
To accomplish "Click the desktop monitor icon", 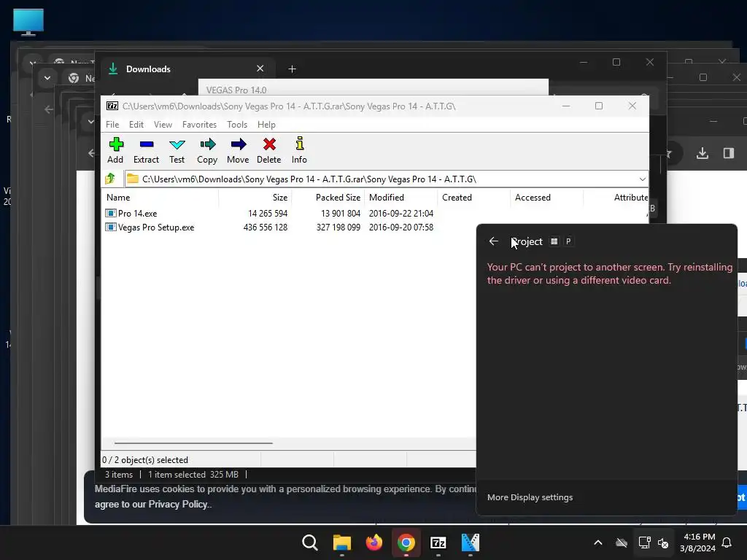I will (x=28, y=22).
